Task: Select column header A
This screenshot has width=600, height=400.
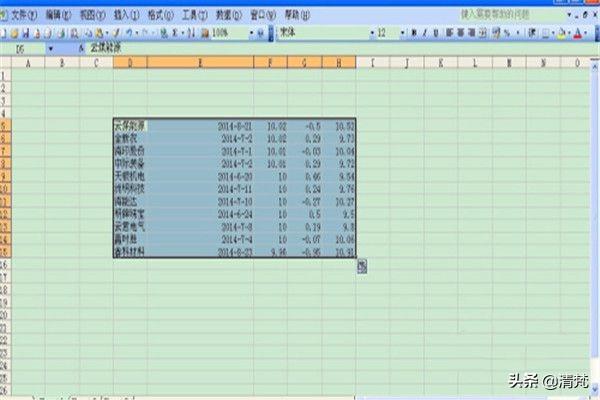Action: pos(28,63)
